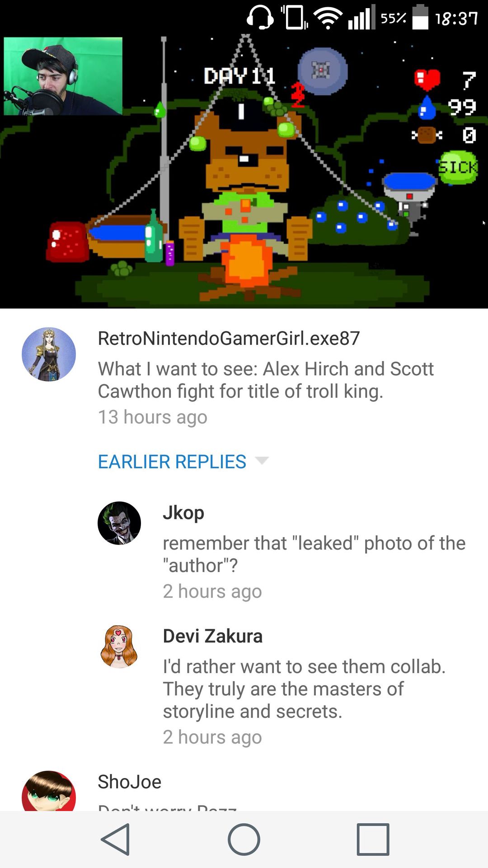Tap the Android back navigation triangle
Viewport: 488px width, 868px height.
[116, 840]
